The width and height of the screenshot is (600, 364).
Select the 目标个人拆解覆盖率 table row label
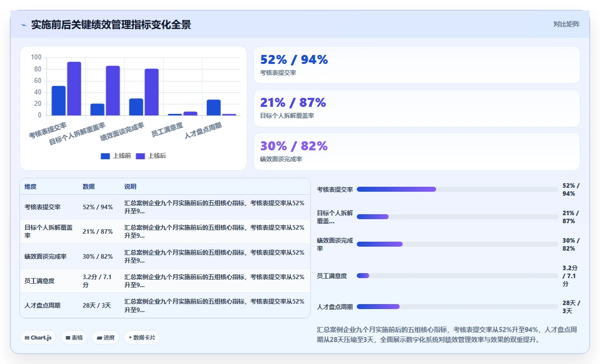tap(48, 232)
